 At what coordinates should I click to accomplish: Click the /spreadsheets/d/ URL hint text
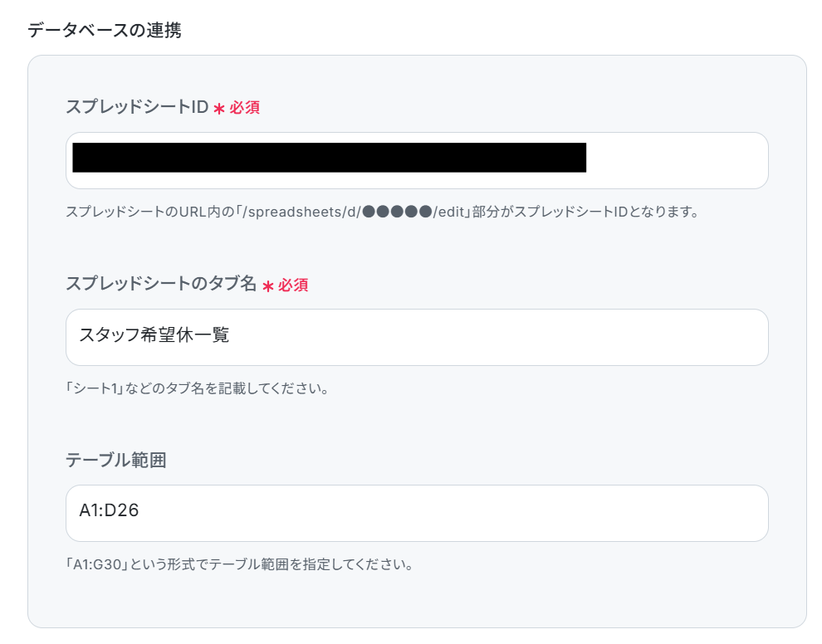coord(301,212)
